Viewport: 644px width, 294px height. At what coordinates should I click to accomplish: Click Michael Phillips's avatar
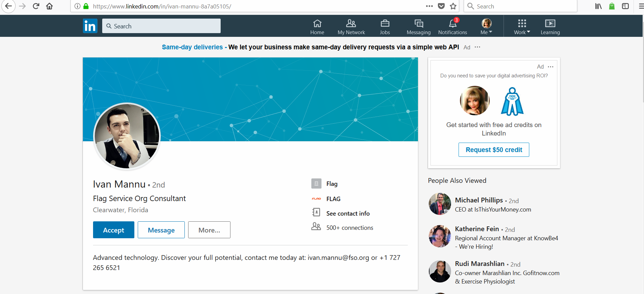(440, 204)
